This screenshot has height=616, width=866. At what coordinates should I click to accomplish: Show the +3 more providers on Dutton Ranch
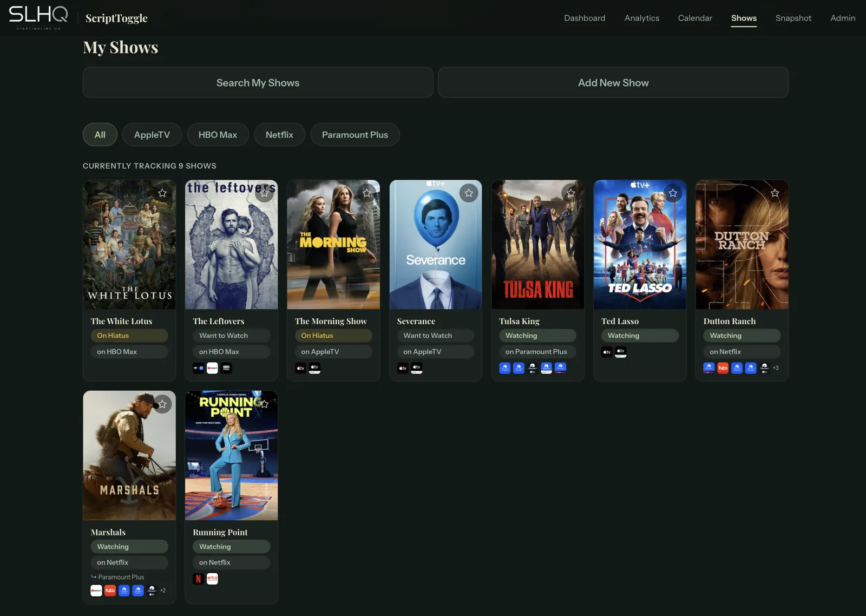point(776,368)
